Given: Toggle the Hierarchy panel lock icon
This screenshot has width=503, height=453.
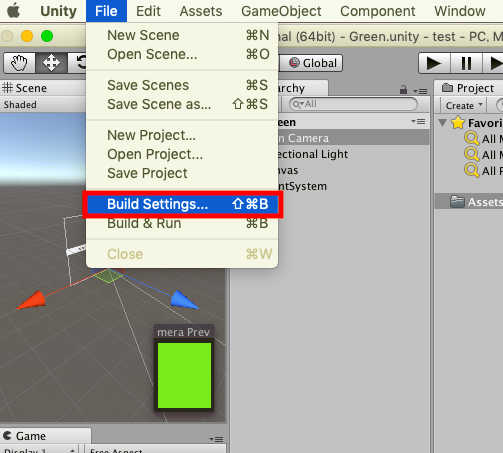Looking at the screenshot, I should point(403,89).
